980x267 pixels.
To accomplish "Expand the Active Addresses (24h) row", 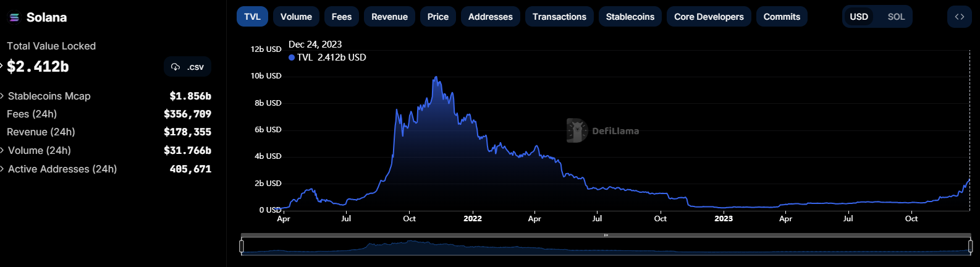I will tap(2, 169).
